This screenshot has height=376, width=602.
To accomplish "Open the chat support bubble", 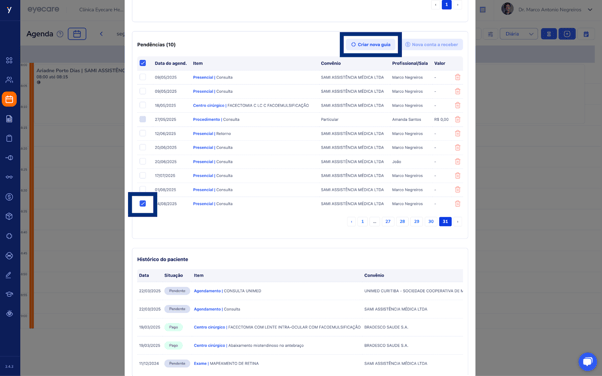I will [x=588, y=361].
